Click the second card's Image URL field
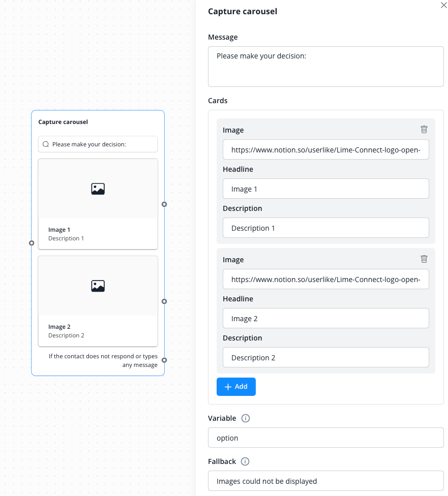448x496 pixels. [x=325, y=280]
